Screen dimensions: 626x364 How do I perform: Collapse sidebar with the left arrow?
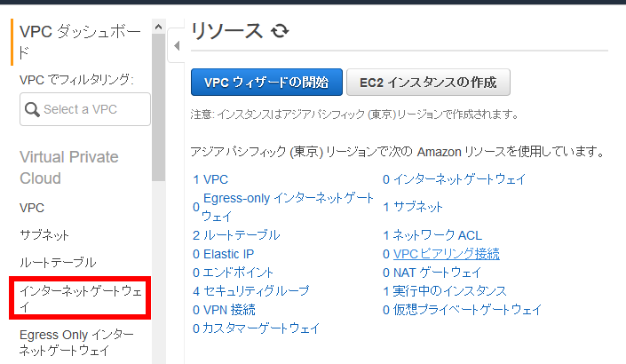tap(177, 45)
